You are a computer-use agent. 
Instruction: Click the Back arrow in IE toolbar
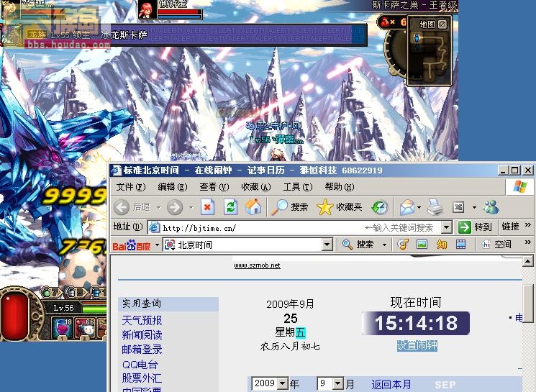click(122, 207)
